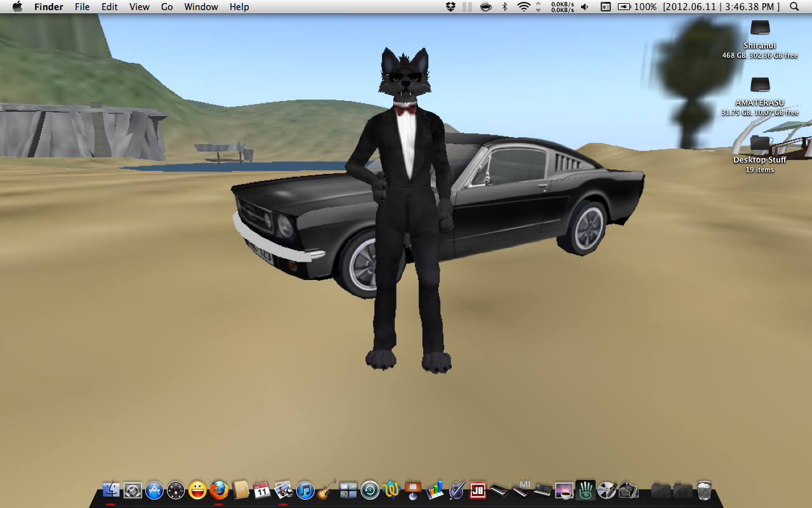Open the AMATERASU drive on desktop
The image size is (812, 508).
click(x=759, y=85)
